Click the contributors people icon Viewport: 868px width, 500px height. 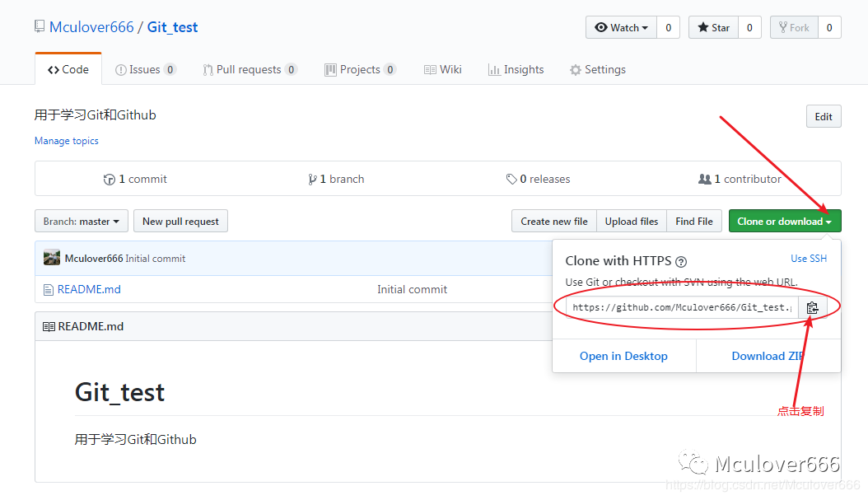[x=704, y=179]
